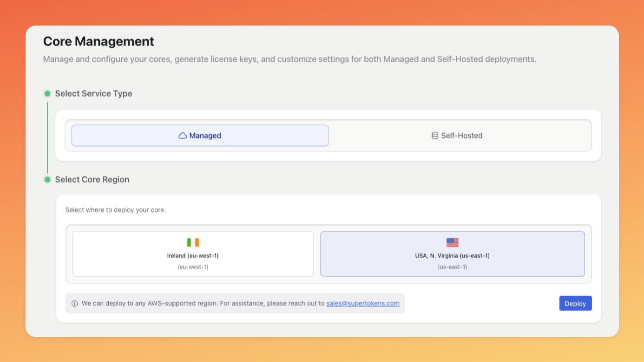Click the Ireland flag icon
This screenshot has height=362, width=644.
point(193,242)
